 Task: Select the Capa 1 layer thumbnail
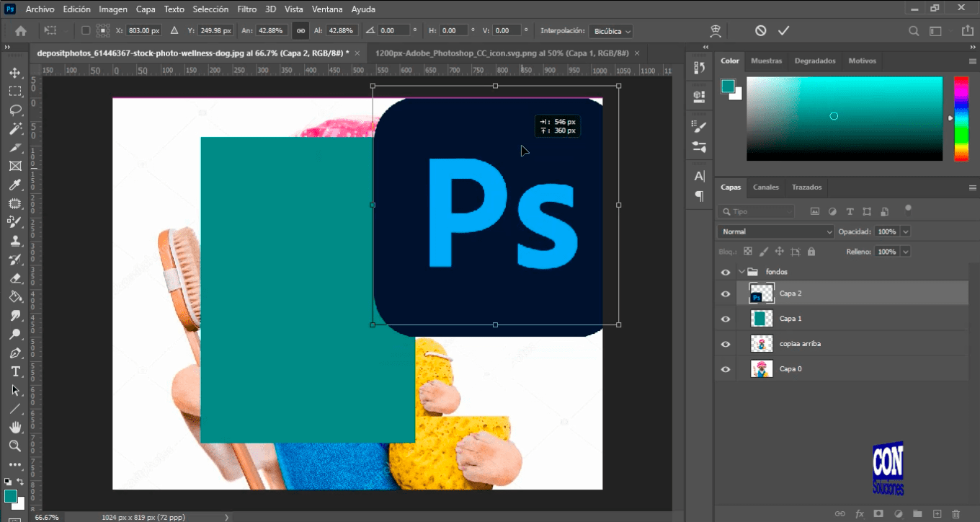click(x=762, y=319)
